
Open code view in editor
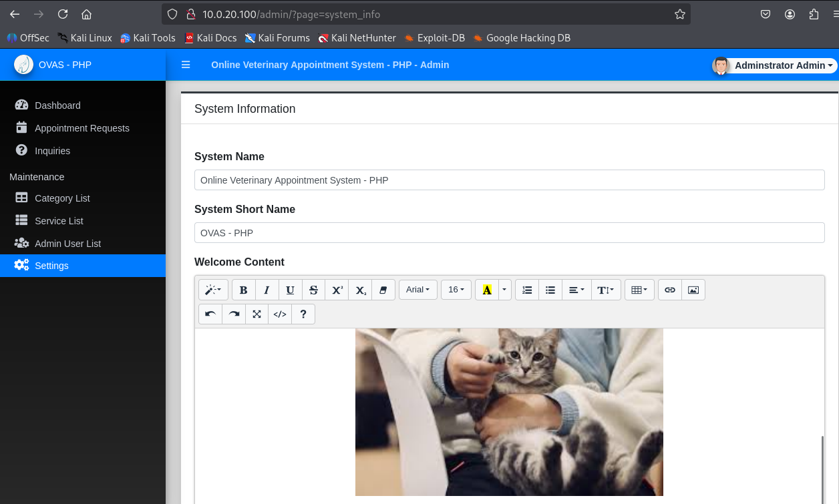pyautogui.click(x=280, y=314)
